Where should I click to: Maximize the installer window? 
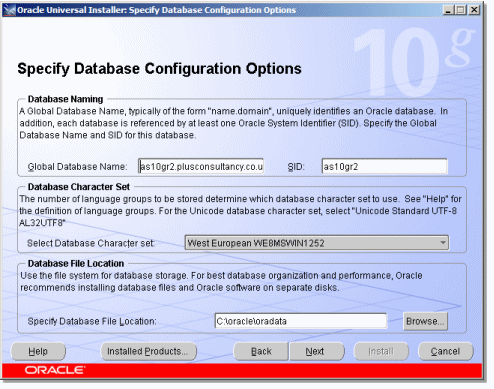tap(461, 10)
